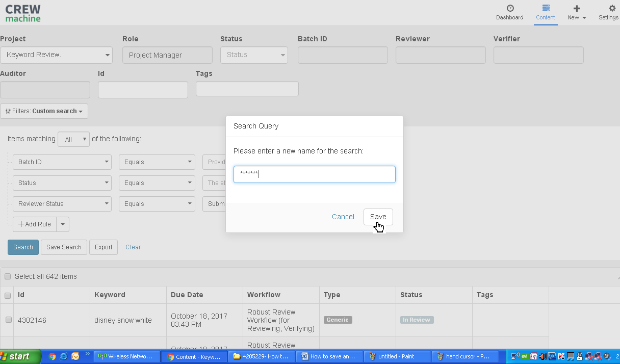Open the third quick launch icon
The height and width of the screenshot is (364, 620).
[x=75, y=356]
